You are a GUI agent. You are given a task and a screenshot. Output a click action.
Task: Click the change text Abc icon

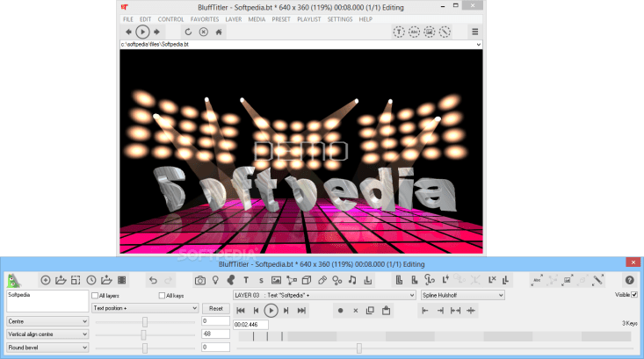[537, 280]
